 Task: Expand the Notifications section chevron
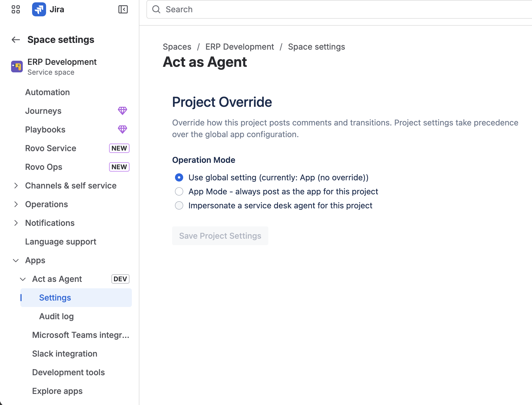(16, 223)
